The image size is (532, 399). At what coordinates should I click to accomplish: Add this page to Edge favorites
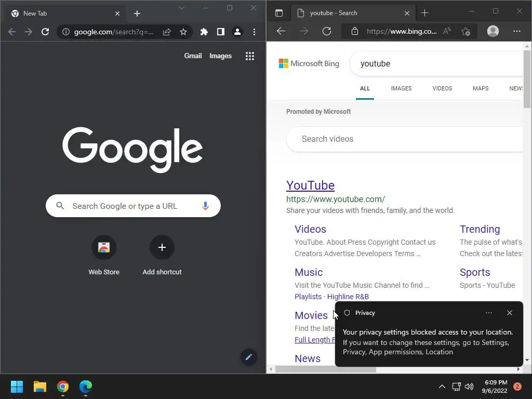coord(466,31)
